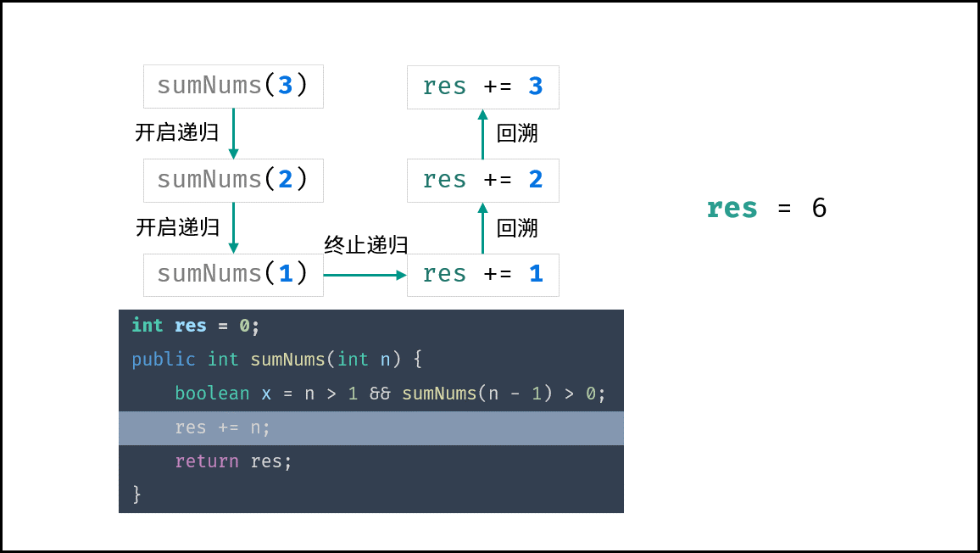Select the res += 1 box

click(x=483, y=275)
